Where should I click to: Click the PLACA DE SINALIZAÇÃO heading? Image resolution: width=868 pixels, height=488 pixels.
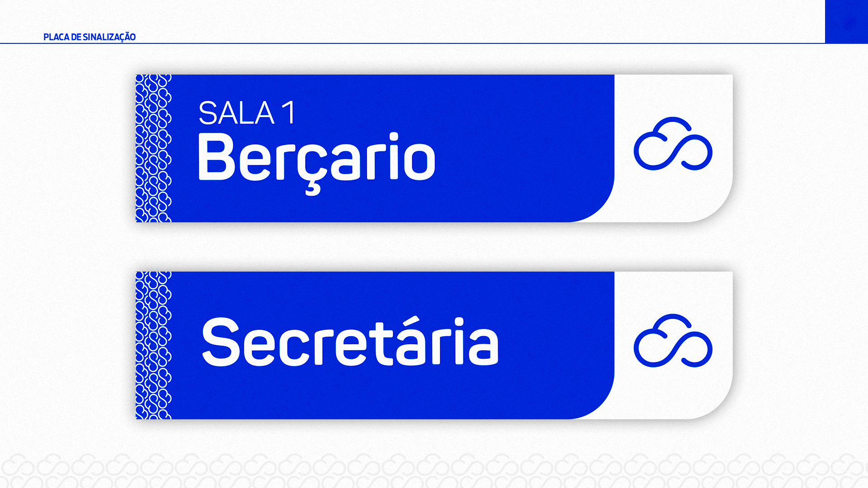[90, 37]
